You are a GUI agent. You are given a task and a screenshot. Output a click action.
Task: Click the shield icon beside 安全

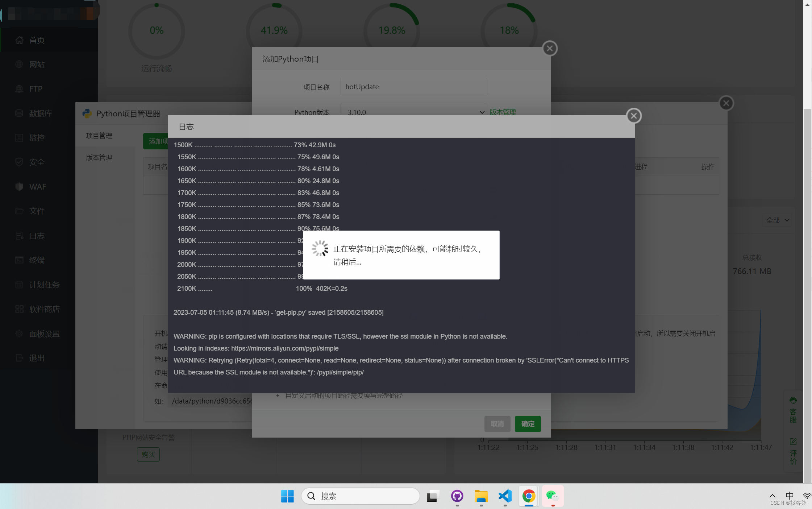click(x=20, y=162)
